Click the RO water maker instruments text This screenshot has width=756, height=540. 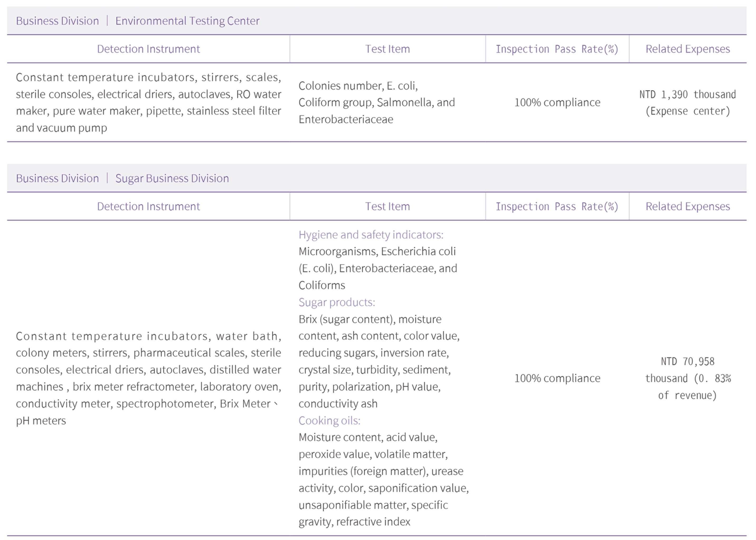[148, 103]
